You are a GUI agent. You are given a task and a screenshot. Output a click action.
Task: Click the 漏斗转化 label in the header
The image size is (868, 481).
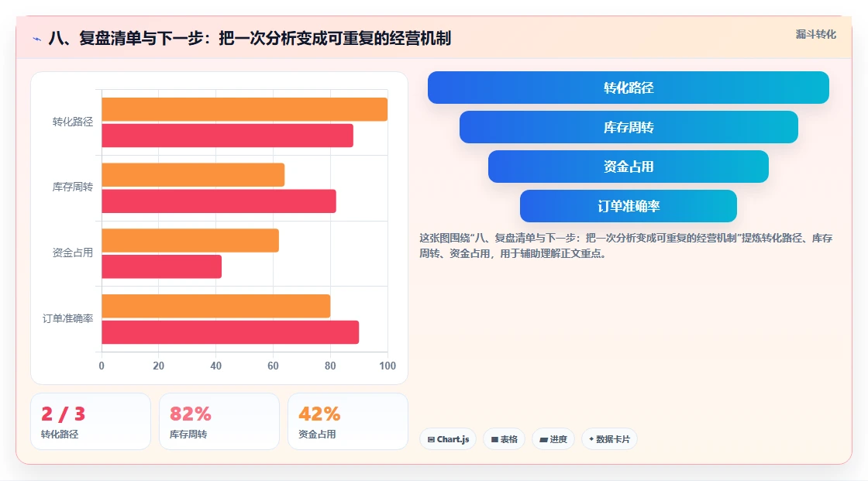coord(815,34)
